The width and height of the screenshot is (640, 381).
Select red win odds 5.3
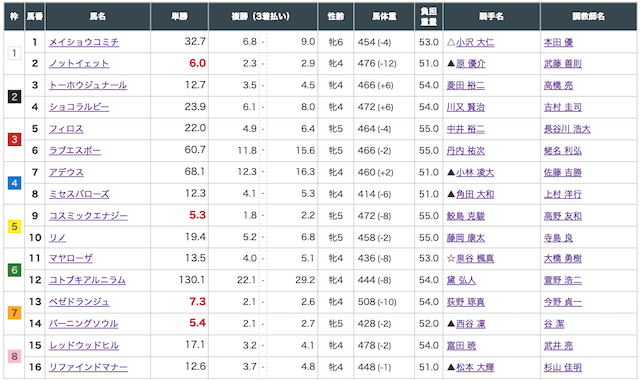pyautogui.click(x=197, y=215)
